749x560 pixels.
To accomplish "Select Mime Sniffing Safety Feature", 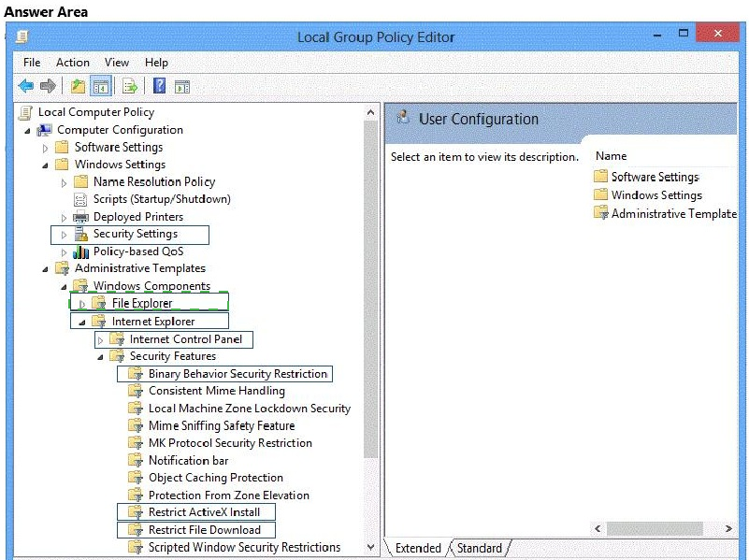I will pos(222,426).
